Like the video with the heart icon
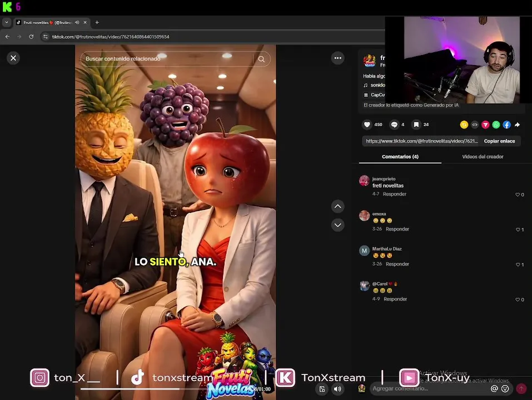 [367, 125]
